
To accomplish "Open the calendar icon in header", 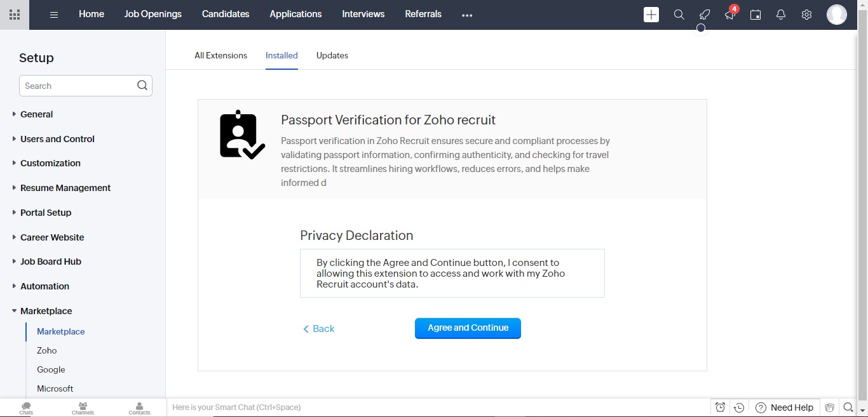I will pyautogui.click(x=756, y=15).
